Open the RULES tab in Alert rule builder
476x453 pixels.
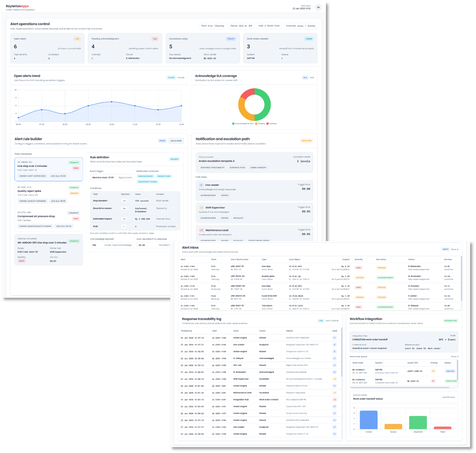point(162,141)
